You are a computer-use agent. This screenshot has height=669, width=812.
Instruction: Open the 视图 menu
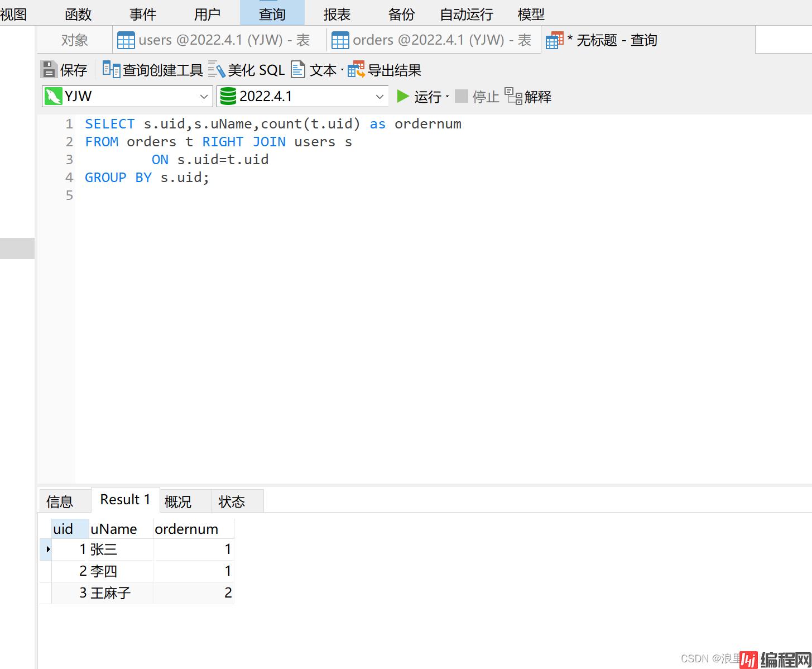[x=13, y=15]
